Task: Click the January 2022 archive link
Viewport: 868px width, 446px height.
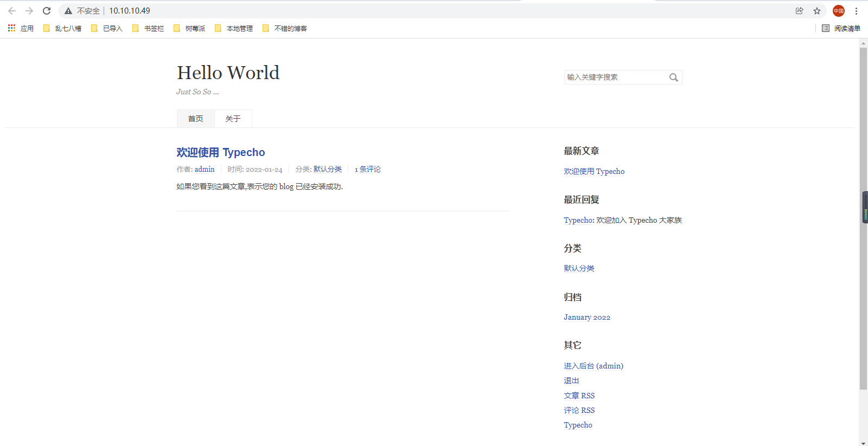Action: [586, 317]
